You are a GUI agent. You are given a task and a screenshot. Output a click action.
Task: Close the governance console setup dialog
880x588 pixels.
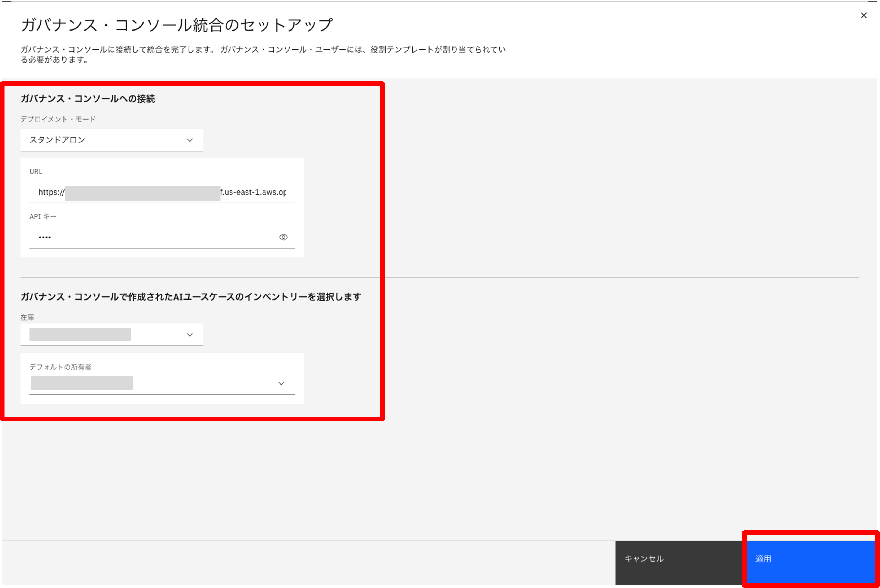tap(864, 15)
